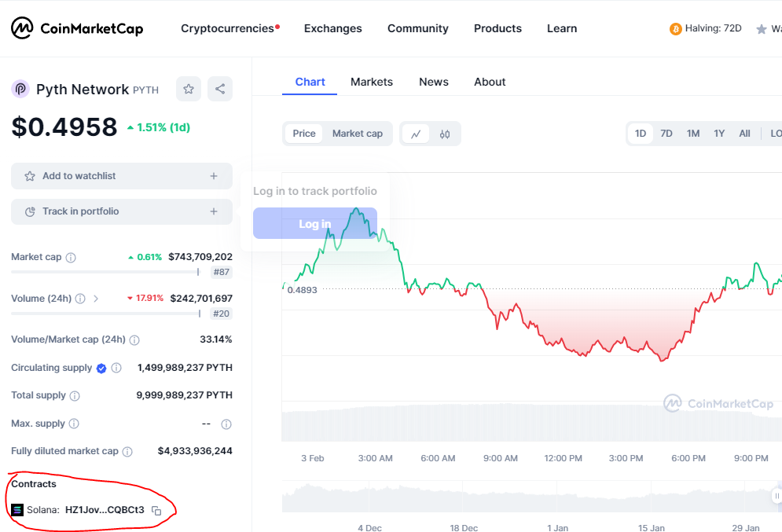Click Track in portfolio button
This screenshot has height=532, width=782.
tap(122, 211)
